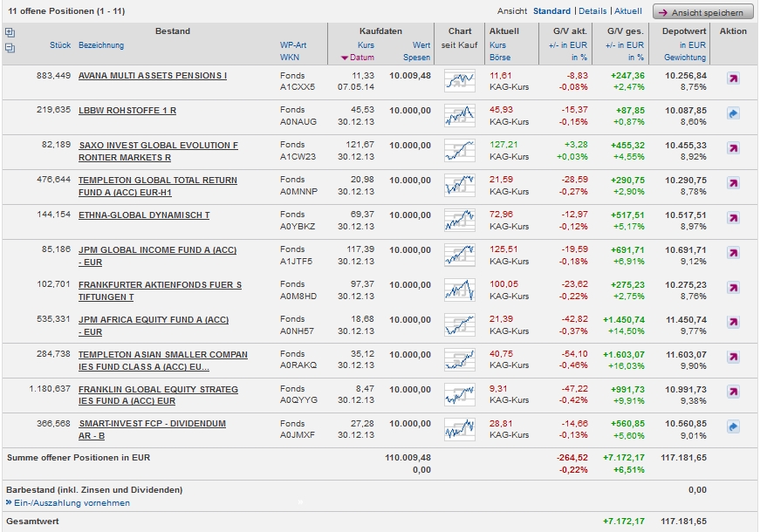The image size is (767, 532).
Task: Switch to Details view
Action: [592, 11]
